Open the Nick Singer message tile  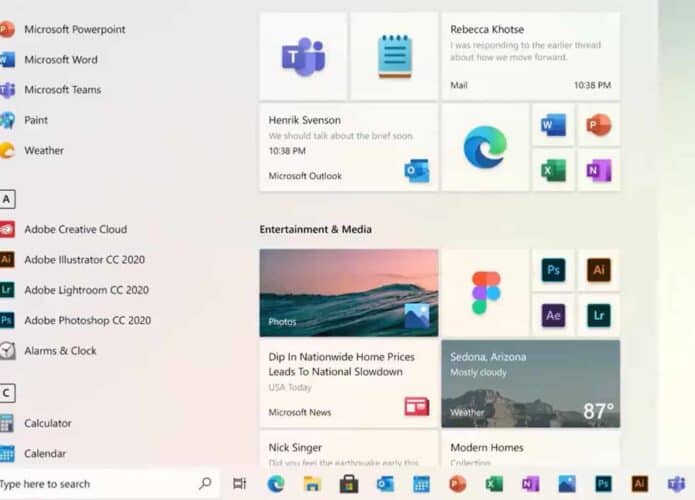point(349,449)
